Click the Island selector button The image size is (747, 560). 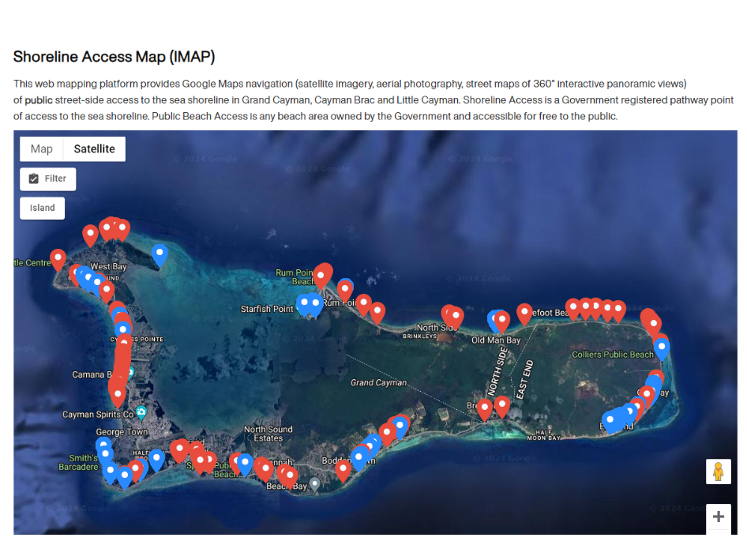point(43,208)
